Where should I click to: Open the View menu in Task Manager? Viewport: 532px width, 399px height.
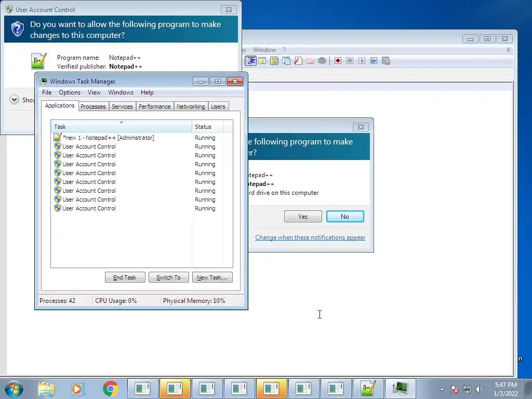tap(94, 92)
